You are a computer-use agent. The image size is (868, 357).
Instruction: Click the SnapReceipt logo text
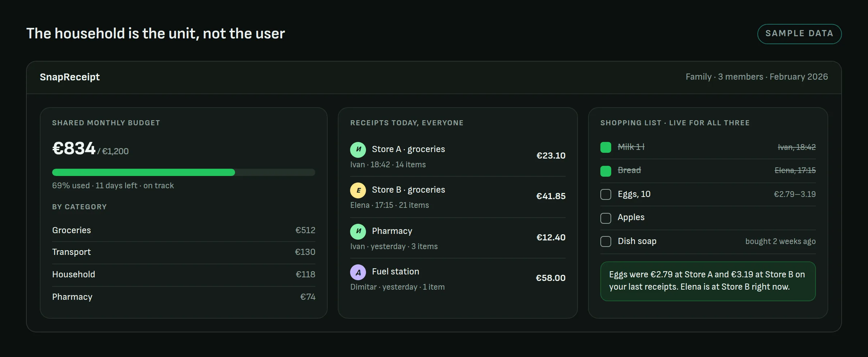(x=69, y=77)
